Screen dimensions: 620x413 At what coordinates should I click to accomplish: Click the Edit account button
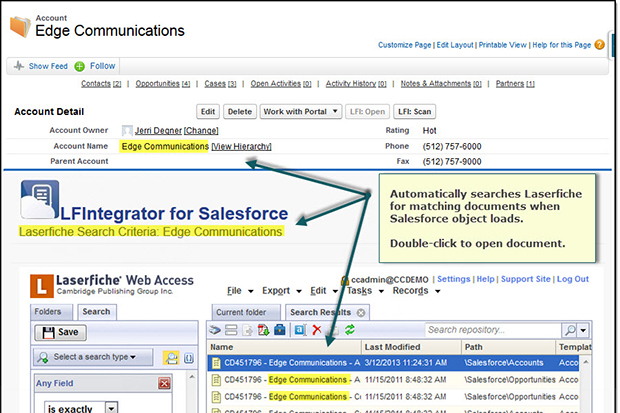pyautogui.click(x=208, y=112)
